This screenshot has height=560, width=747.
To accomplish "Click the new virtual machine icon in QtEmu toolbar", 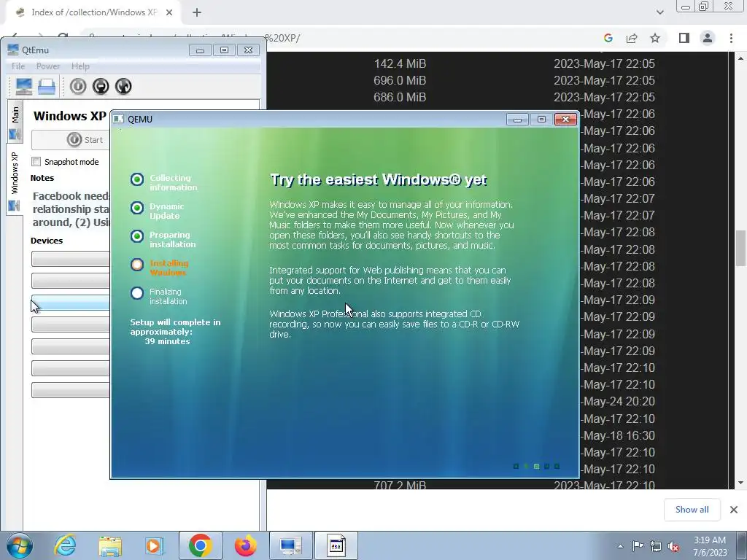I will tap(23, 86).
